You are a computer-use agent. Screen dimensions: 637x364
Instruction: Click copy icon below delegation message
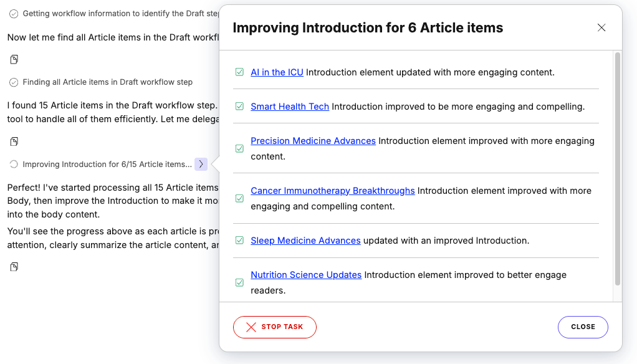[14, 141]
